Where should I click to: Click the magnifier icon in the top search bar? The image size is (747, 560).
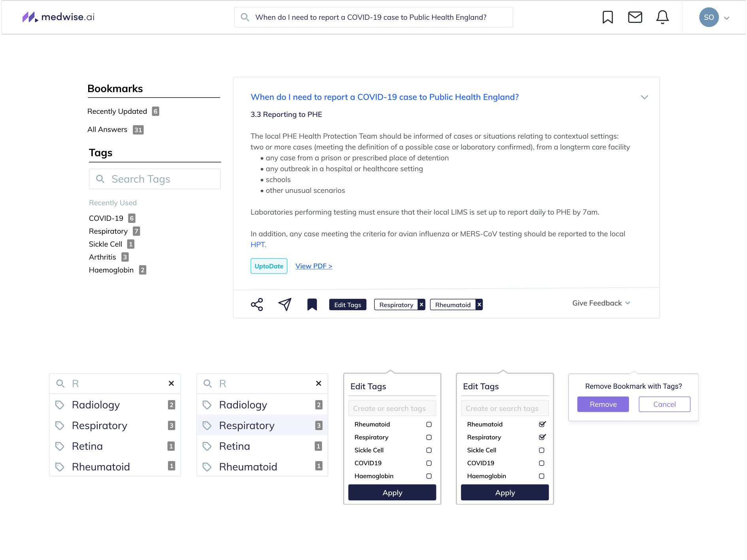pos(245,17)
